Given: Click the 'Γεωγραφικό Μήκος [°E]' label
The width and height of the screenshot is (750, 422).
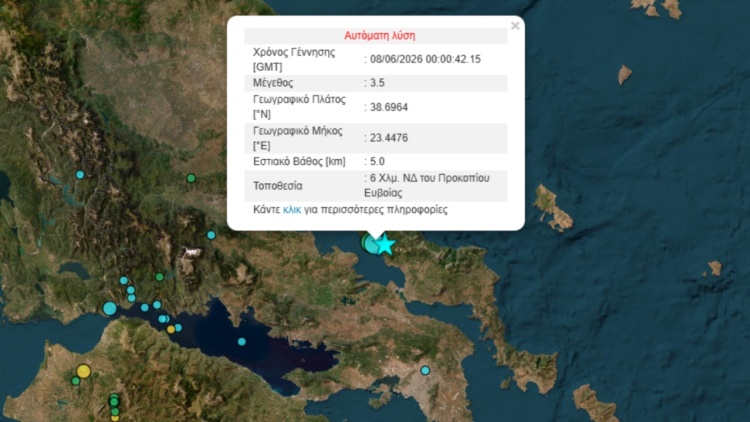Looking at the screenshot, I should click(298, 138).
